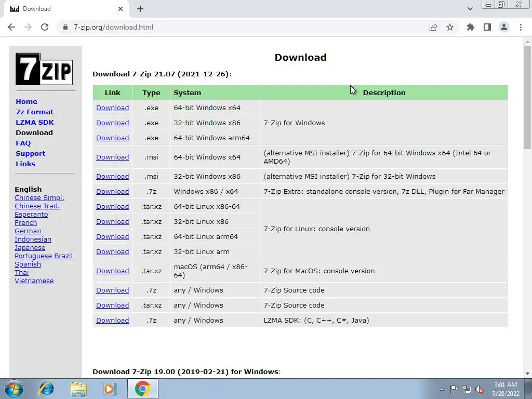532x399 pixels.
Task: Launch Internet Explorer from taskbar
Action: click(x=46, y=389)
